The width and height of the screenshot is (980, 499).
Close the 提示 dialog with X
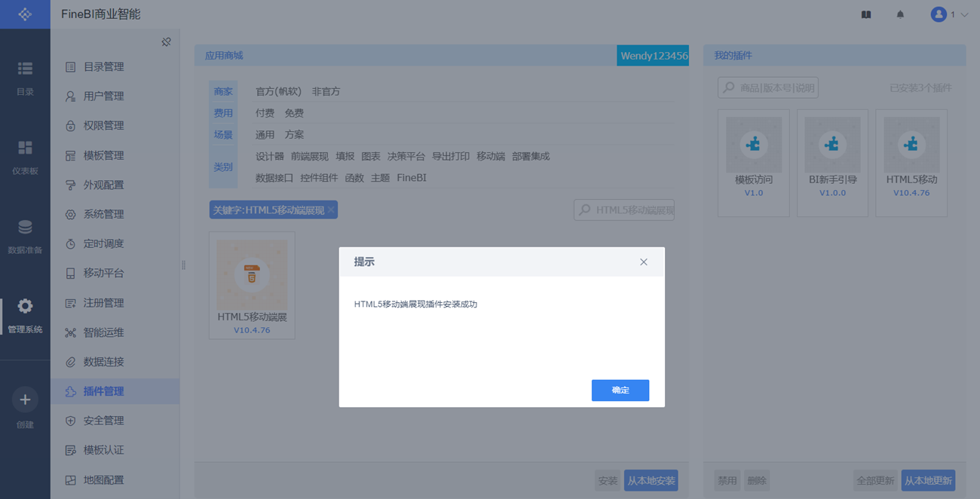643,262
